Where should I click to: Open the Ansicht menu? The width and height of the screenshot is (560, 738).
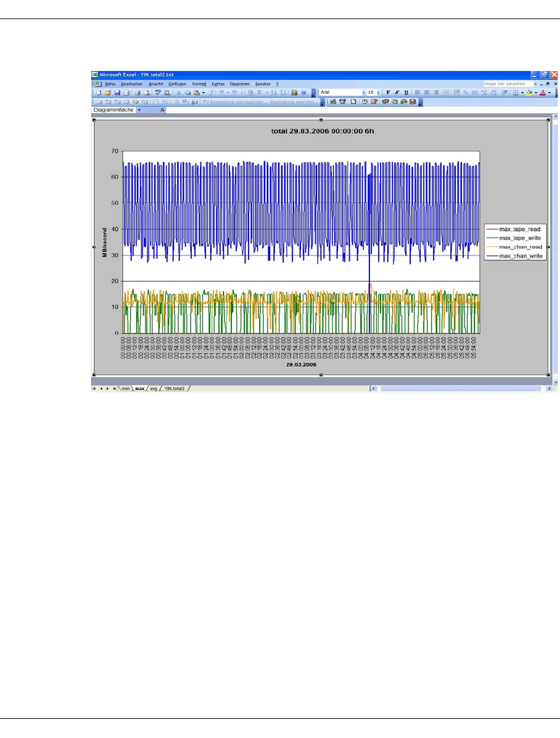point(156,84)
